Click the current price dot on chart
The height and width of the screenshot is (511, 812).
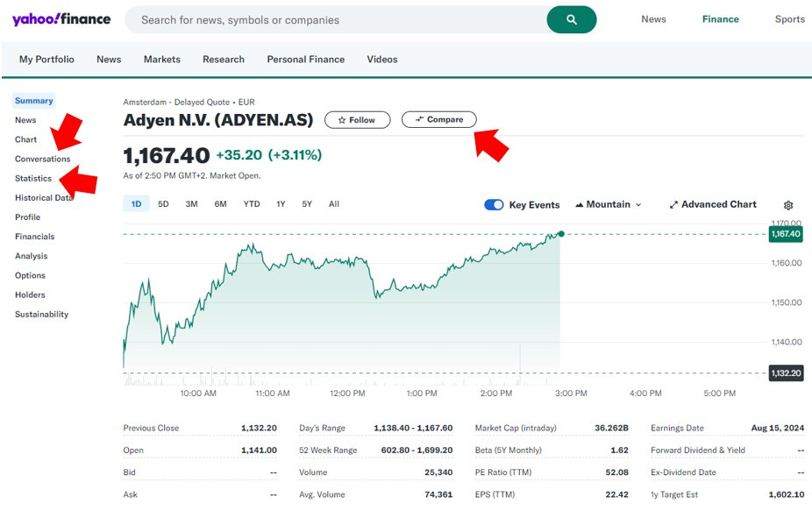click(561, 234)
